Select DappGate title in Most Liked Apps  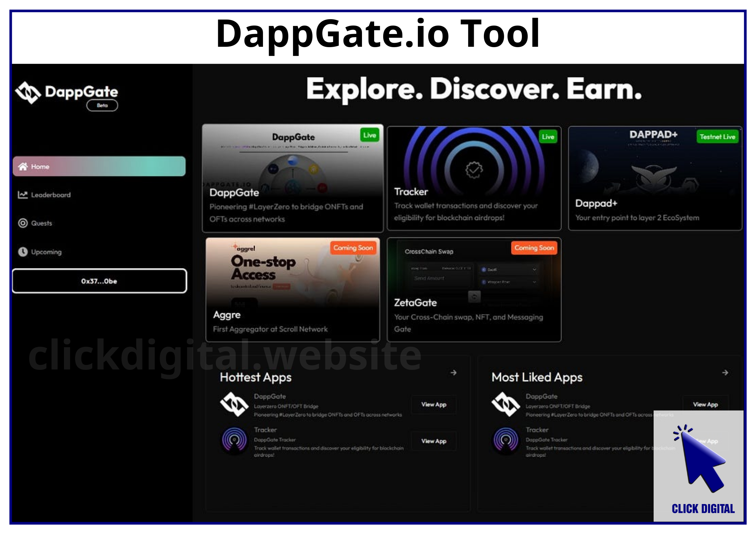click(541, 396)
